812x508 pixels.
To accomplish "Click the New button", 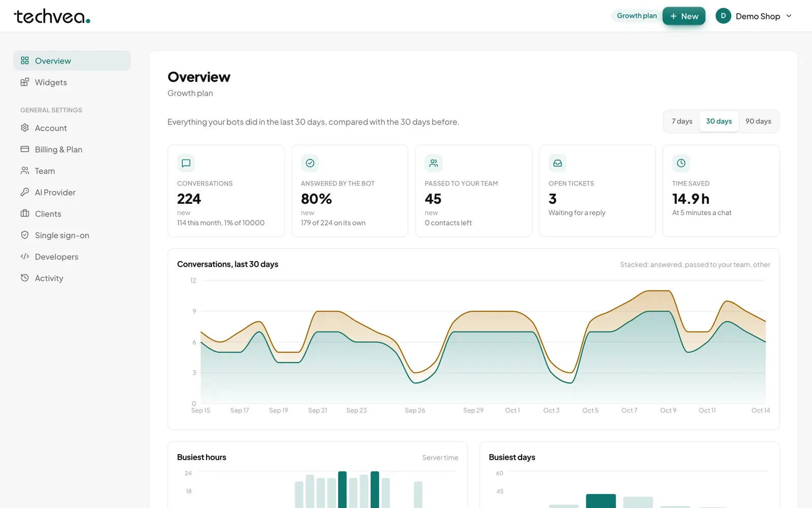I will [684, 16].
